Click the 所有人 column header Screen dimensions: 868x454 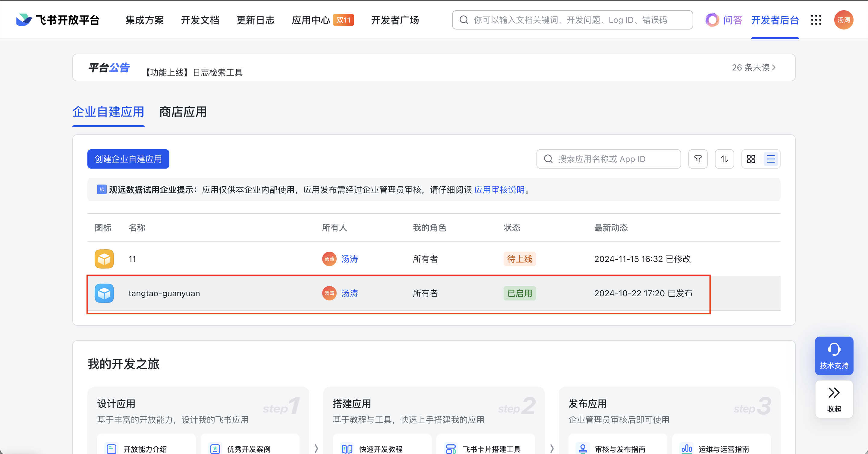334,228
